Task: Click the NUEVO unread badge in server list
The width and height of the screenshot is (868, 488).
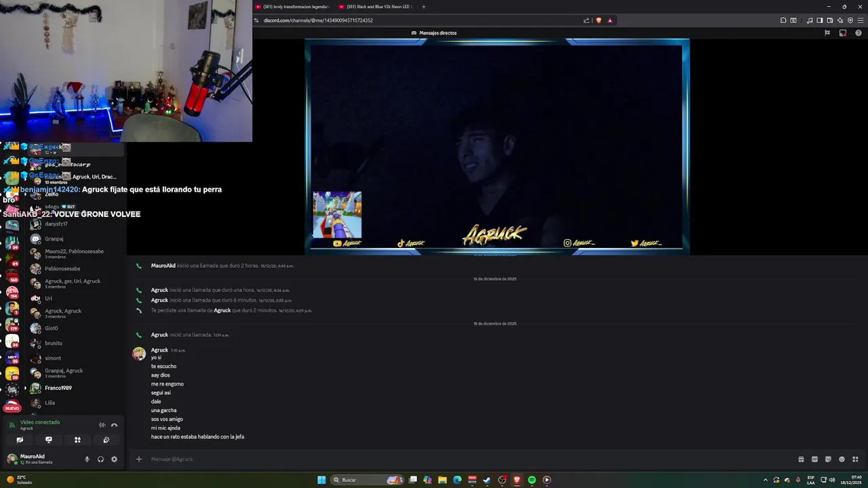Action: click(x=12, y=408)
